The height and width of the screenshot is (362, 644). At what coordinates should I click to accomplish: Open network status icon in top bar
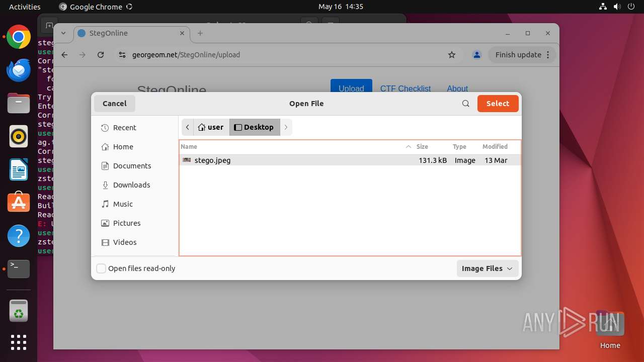tap(603, 7)
